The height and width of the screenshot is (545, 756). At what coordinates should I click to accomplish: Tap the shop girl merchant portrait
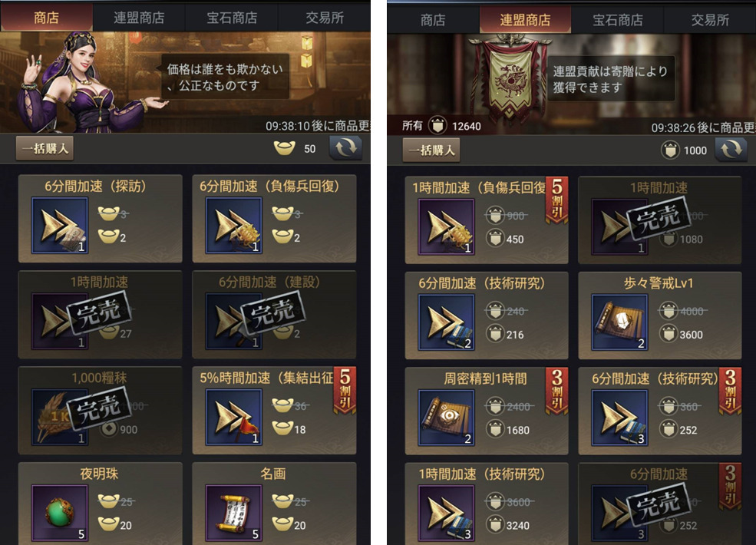tap(80, 82)
